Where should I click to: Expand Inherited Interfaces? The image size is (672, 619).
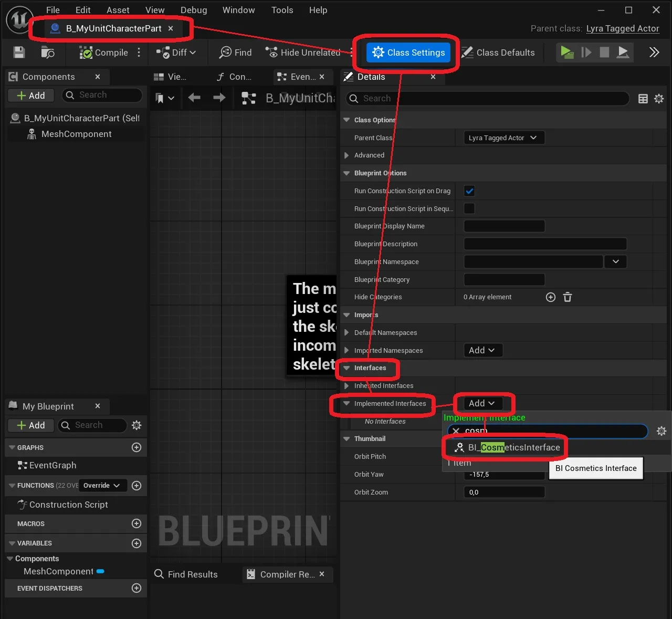point(346,386)
